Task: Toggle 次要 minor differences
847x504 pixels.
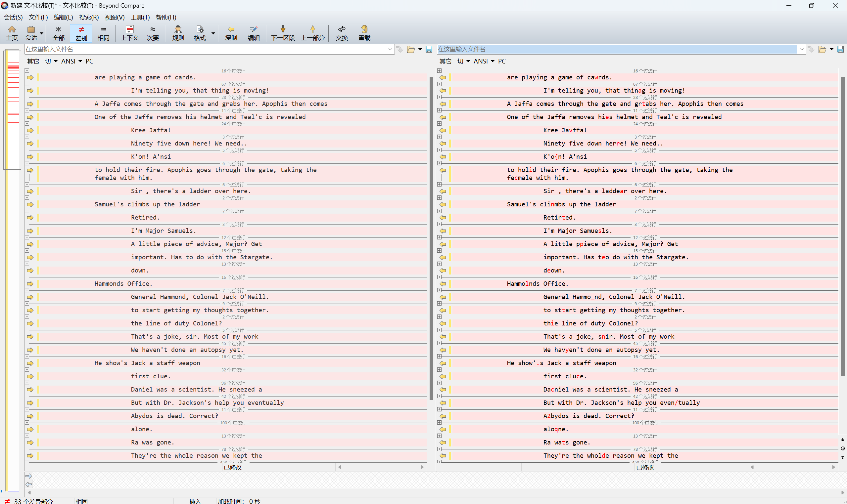Action: pos(153,33)
